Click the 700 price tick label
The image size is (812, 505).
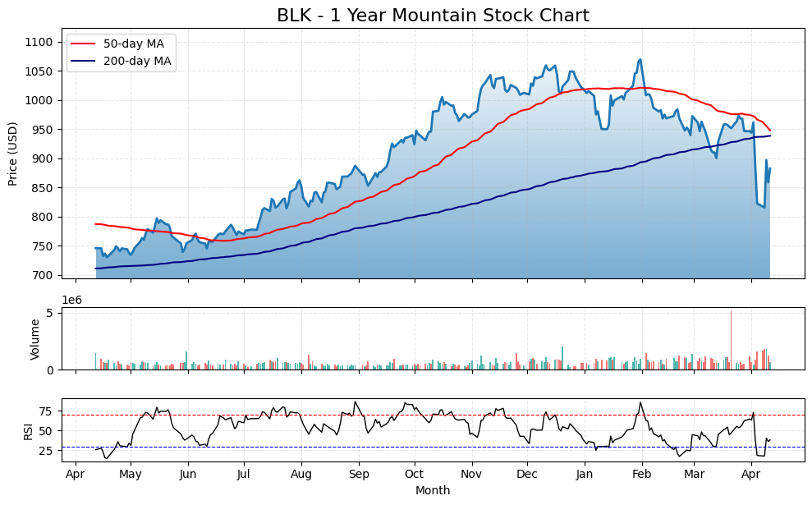click(43, 275)
